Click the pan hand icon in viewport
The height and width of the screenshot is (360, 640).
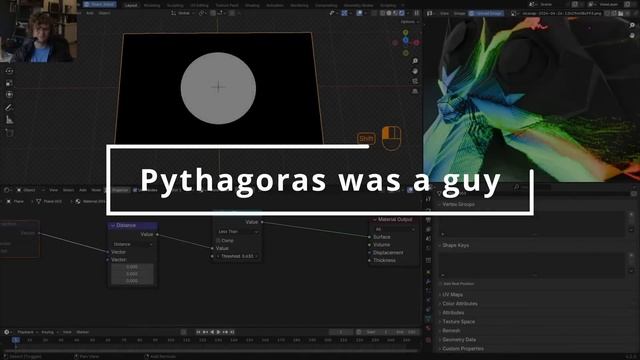tap(415, 71)
